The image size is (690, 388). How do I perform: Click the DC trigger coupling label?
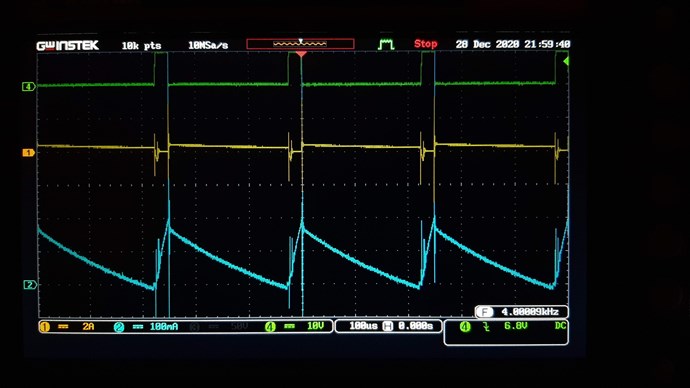(560, 326)
